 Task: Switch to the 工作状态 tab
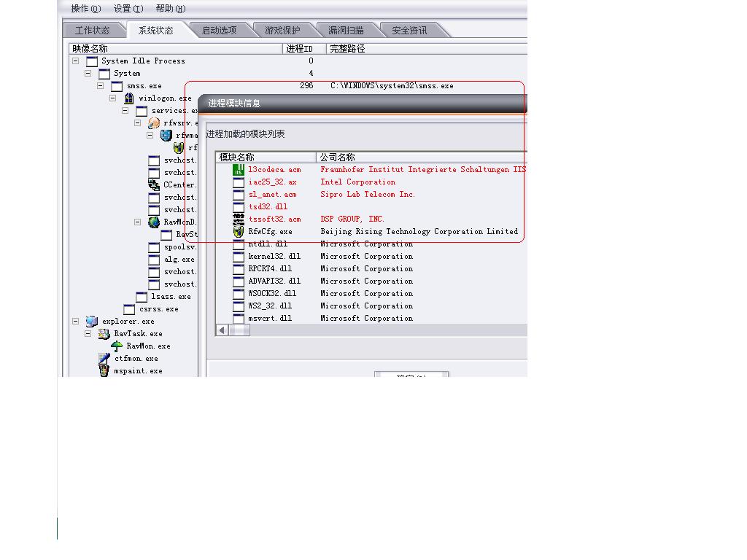[93, 31]
